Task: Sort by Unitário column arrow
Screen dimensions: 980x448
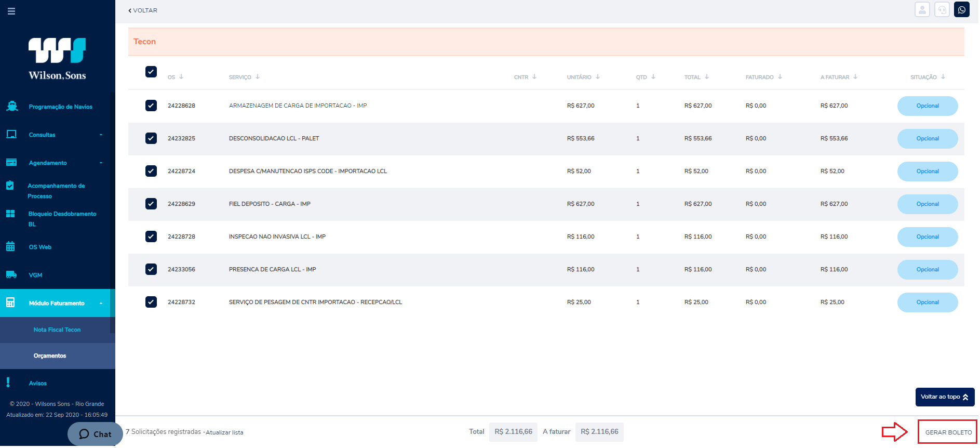Action: [x=598, y=76]
